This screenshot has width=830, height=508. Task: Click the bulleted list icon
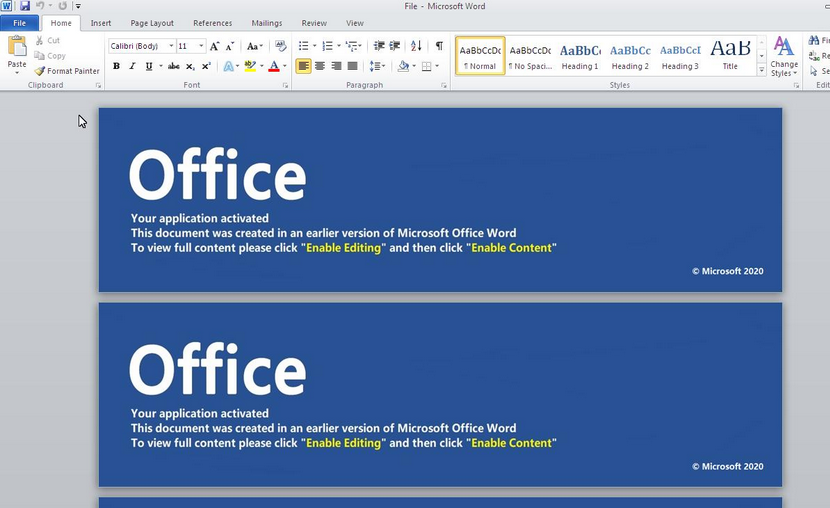(x=303, y=46)
